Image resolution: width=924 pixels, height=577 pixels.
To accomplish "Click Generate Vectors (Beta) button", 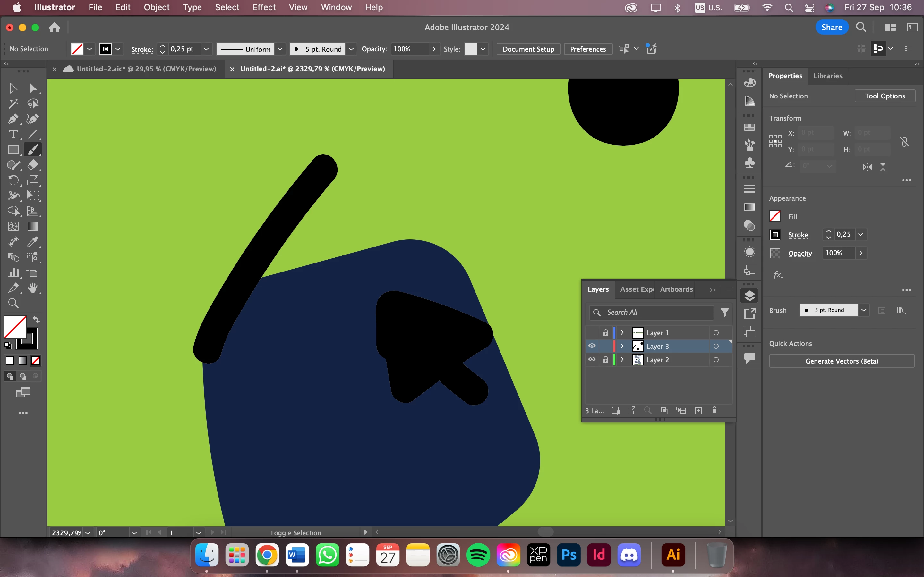I will (x=842, y=361).
